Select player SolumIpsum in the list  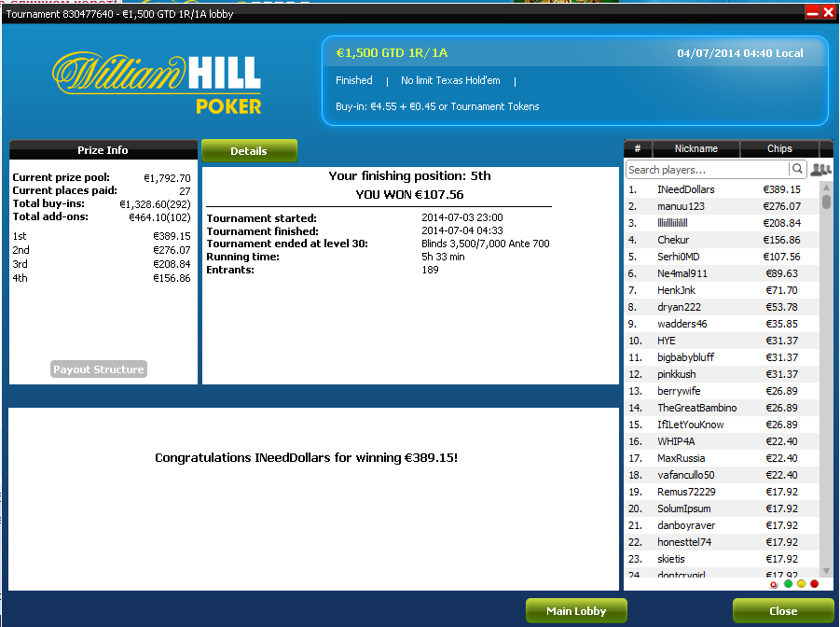pos(722,509)
